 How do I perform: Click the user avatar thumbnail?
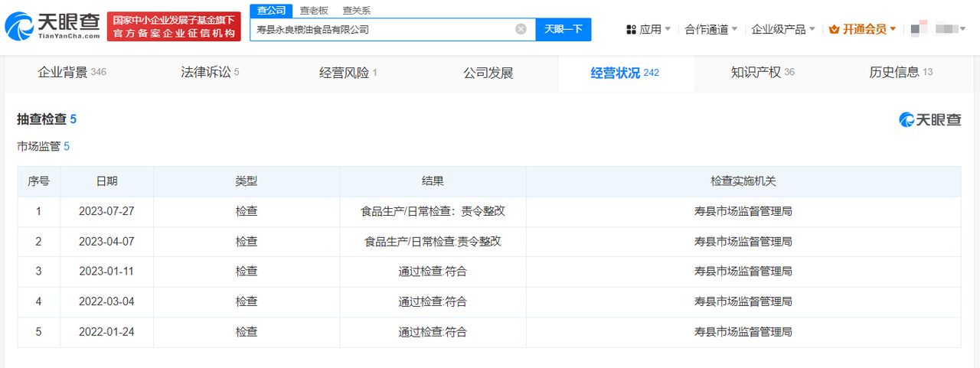[916, 29]
